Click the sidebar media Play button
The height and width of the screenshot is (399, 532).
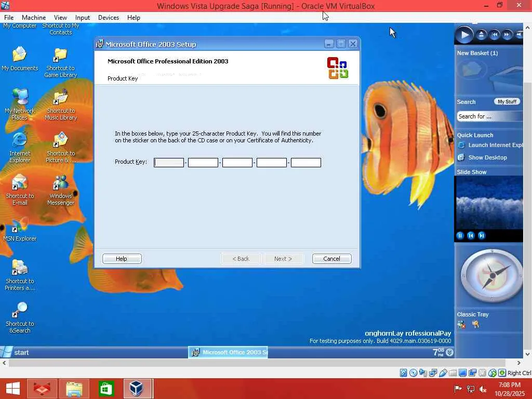pyautogui.click(x=464, y=35)
